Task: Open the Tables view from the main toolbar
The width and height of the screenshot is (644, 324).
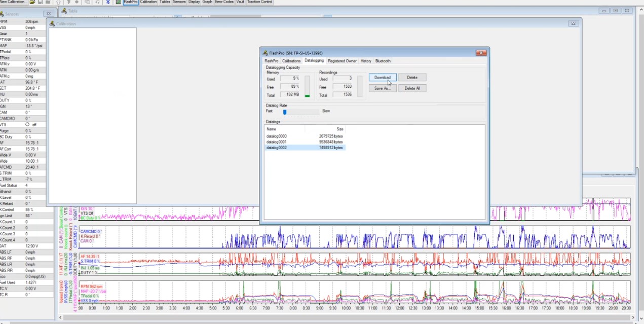Action: [165, 2]
